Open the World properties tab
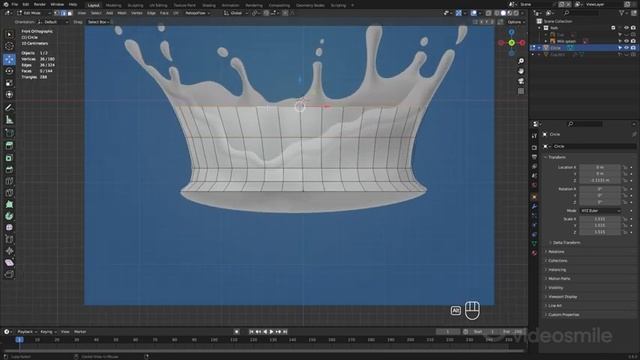Screen dimensions: 640x360 click(x=534, y=185)
